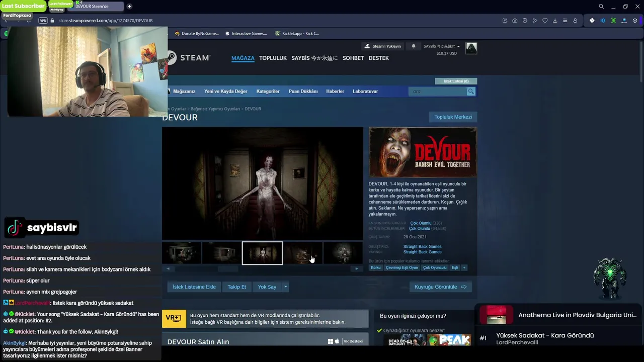Click the Kuyruğu Görüntüle button
644x362 pixels.
[x=440, y=287]
